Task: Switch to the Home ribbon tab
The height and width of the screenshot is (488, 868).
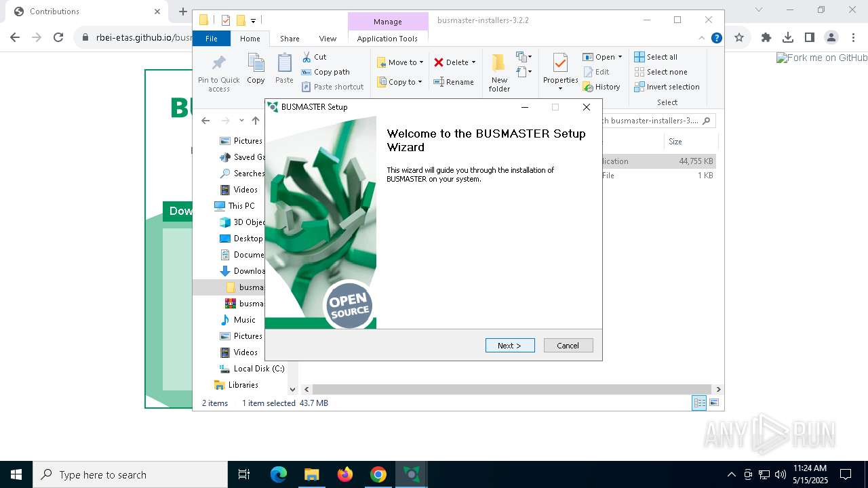Action: click(x=250, y=39)
